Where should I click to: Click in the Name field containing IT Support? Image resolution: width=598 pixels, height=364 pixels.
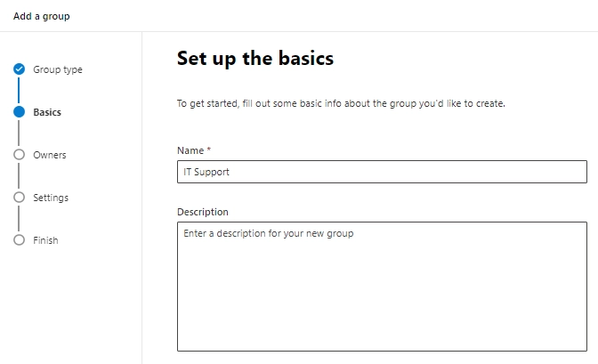pos(382,172)
